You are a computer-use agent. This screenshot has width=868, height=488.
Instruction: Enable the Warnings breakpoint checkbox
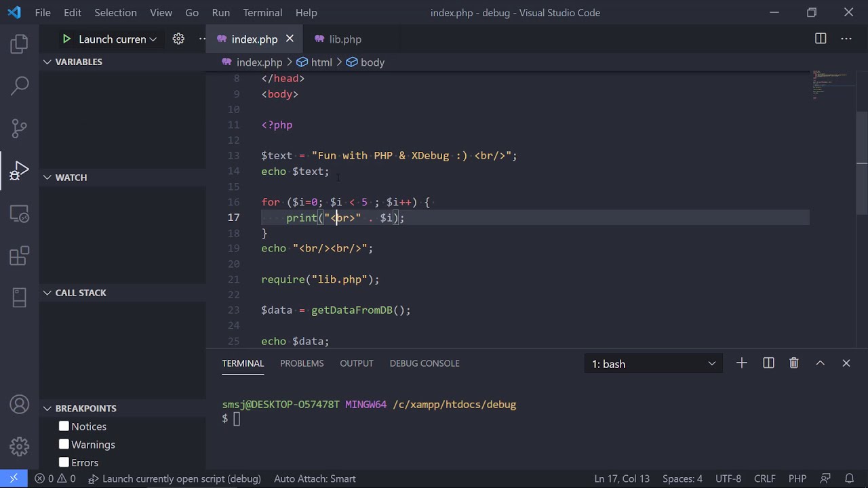click(64, 445)
